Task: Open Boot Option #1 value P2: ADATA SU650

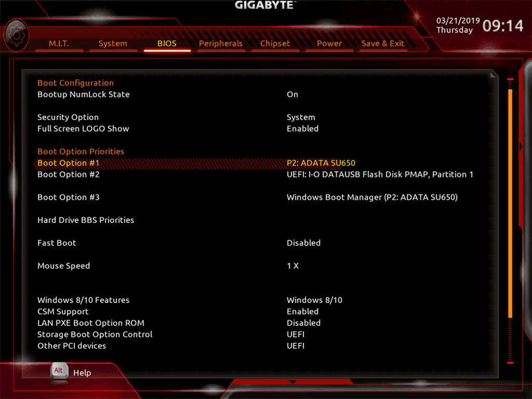Action: point(321,163)
